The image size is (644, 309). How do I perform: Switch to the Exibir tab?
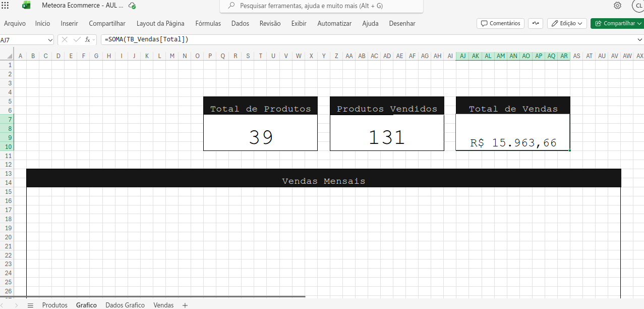[299, 23]
